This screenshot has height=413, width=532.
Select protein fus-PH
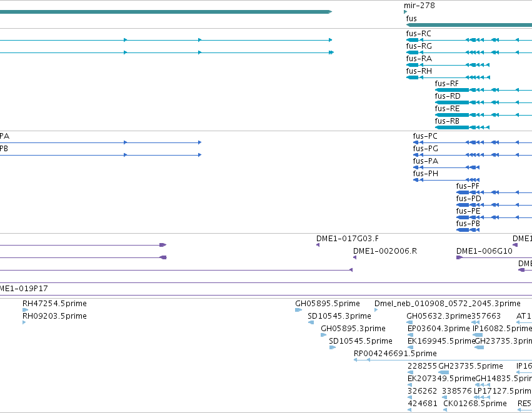pos(426,174)
